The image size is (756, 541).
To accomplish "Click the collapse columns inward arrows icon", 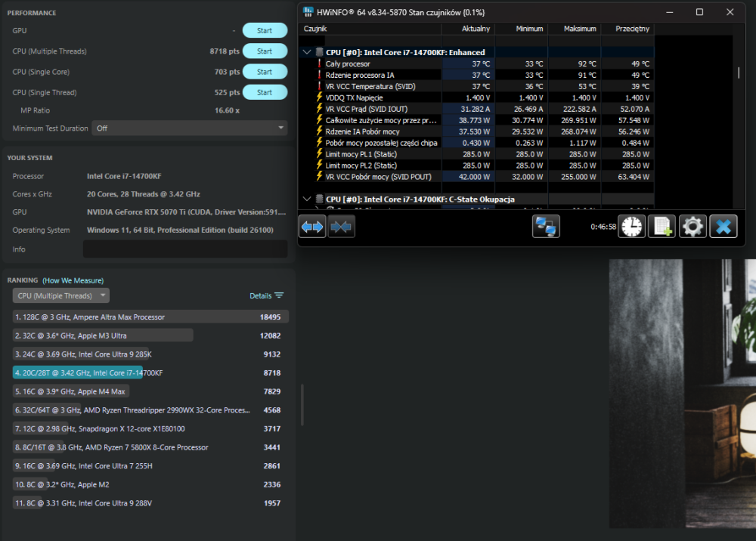I will pos(342,227).
